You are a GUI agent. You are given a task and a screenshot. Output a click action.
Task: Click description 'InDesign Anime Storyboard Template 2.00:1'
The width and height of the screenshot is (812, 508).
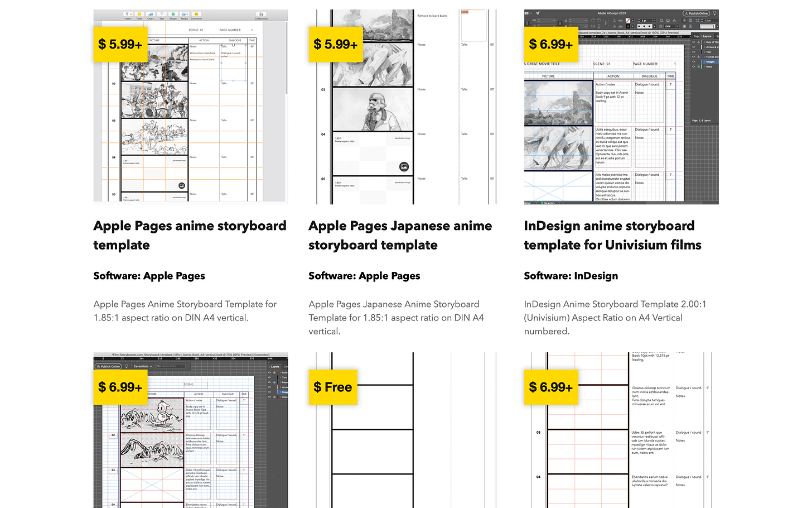tap(615, 318)
